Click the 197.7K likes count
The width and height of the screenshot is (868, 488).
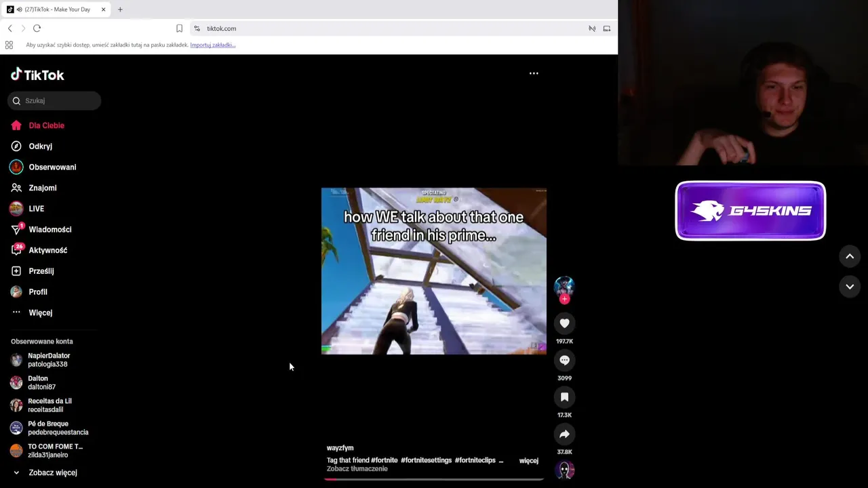pos(564,342)
